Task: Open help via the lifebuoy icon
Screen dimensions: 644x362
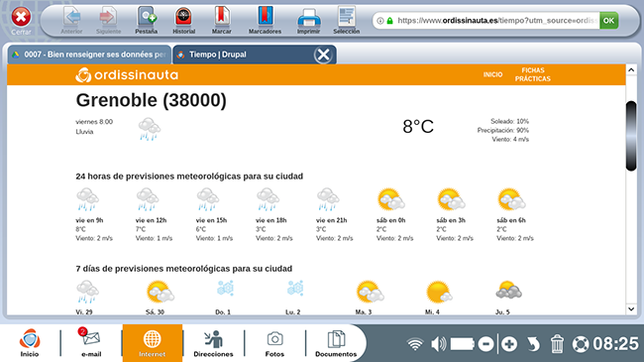Action: [581, 344]
